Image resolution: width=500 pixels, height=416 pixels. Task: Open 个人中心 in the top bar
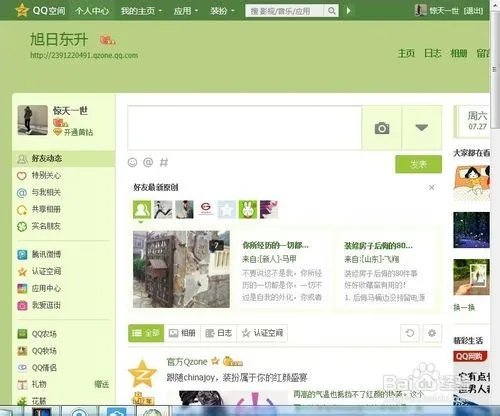[x=92, y=11]
